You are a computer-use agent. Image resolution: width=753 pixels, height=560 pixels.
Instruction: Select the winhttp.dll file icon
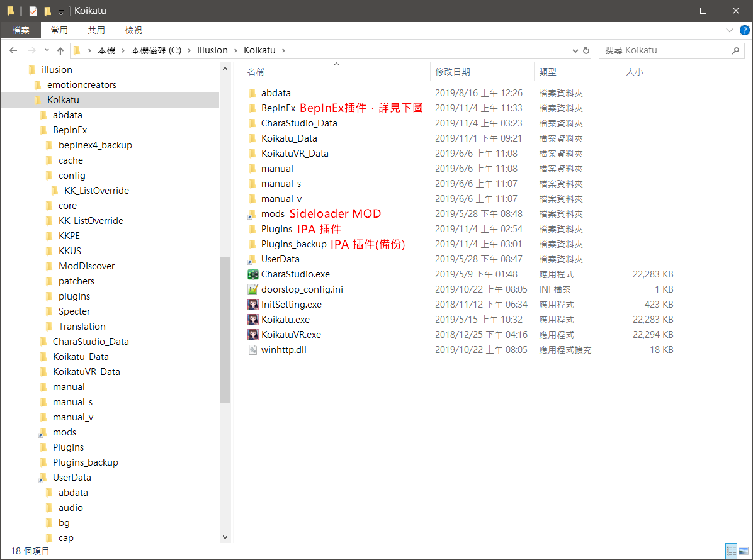tap(253, 350)
